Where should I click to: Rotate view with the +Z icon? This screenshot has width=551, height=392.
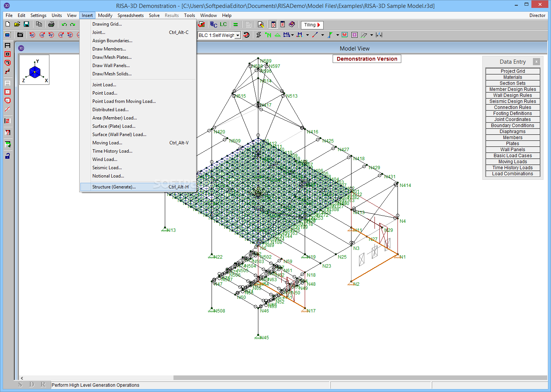tap(70, 35)
